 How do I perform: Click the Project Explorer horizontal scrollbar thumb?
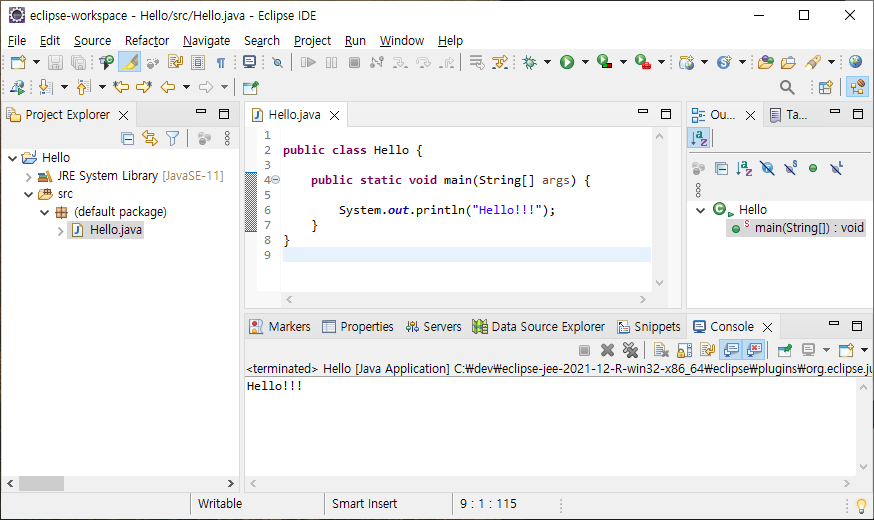[x=41, y=483]
